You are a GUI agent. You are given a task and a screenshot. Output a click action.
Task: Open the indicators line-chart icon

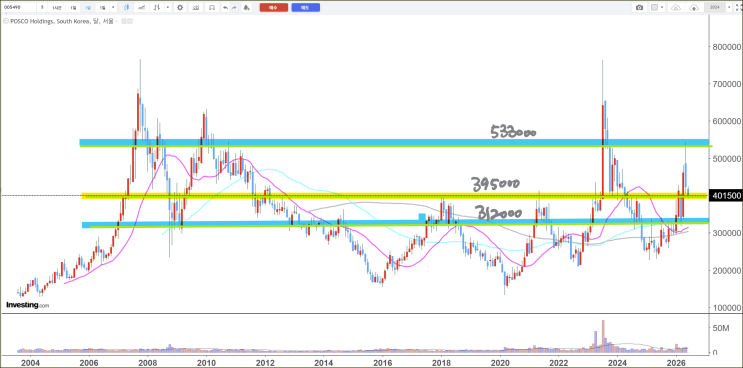click(x=142, y=8)
